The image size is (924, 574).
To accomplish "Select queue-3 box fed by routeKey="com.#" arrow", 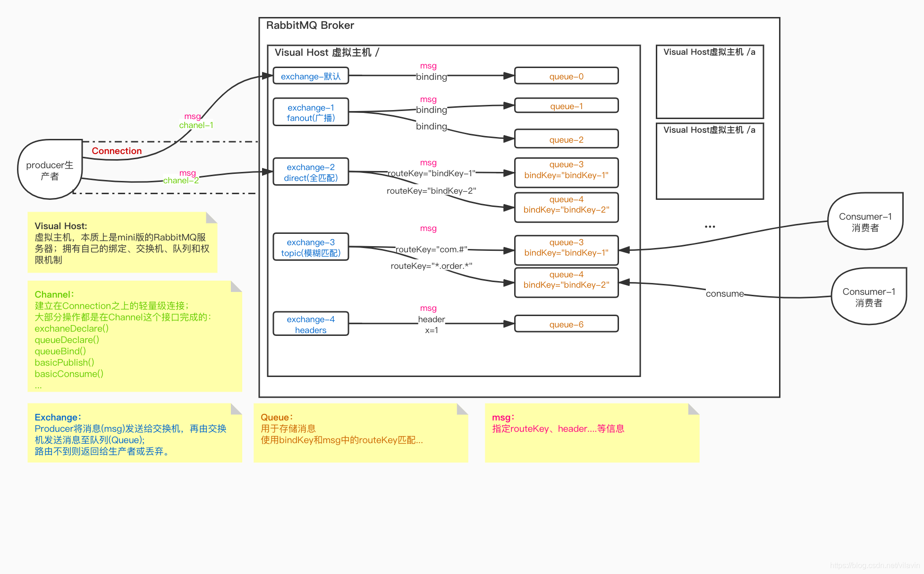I will coord(566,250).
